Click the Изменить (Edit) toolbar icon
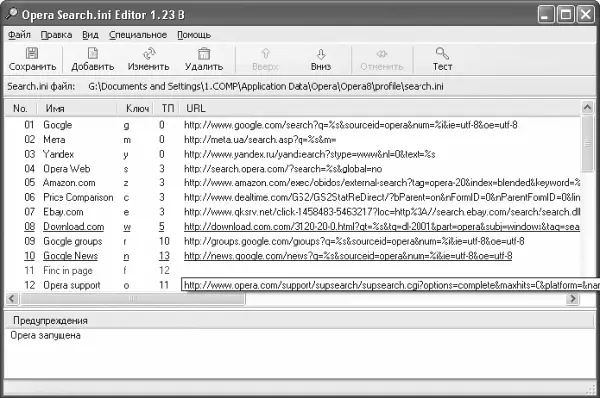 (149, 54)
